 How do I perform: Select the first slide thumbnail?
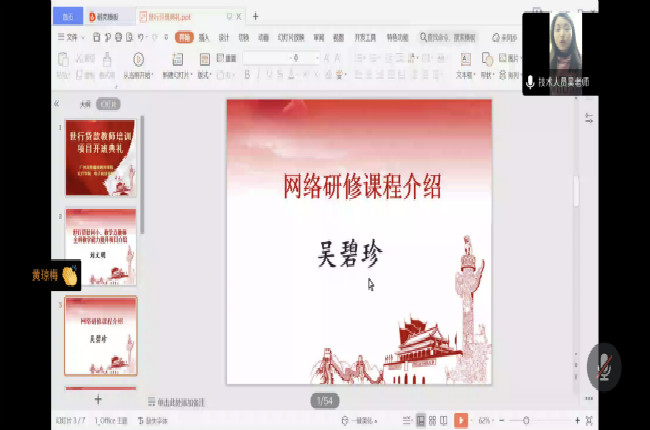click(x=100, y=156)
